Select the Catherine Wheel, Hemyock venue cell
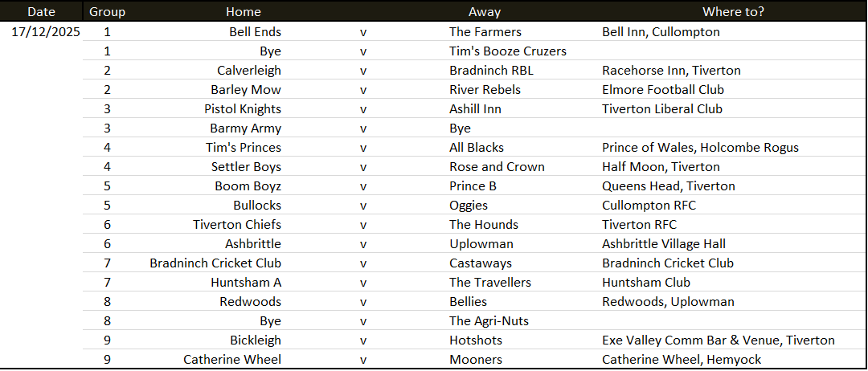The image size is (868, 371). [682, 360]
